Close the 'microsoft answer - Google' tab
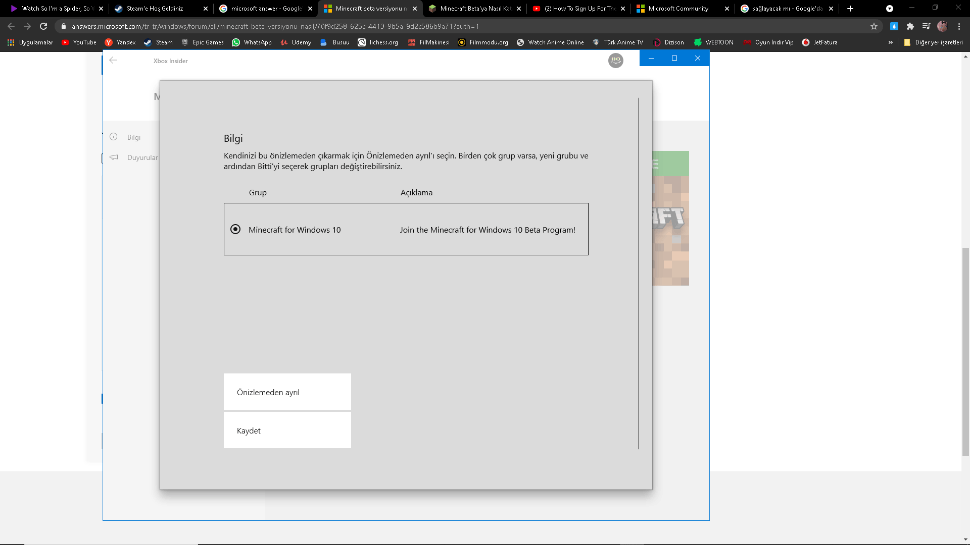 [310, 9]
